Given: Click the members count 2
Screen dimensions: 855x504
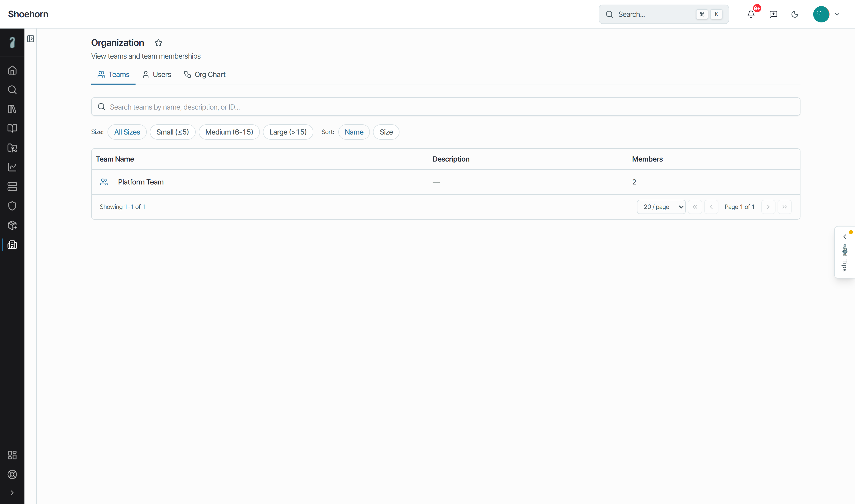Looking at the screenshot, I should click(x=634, y=182).
